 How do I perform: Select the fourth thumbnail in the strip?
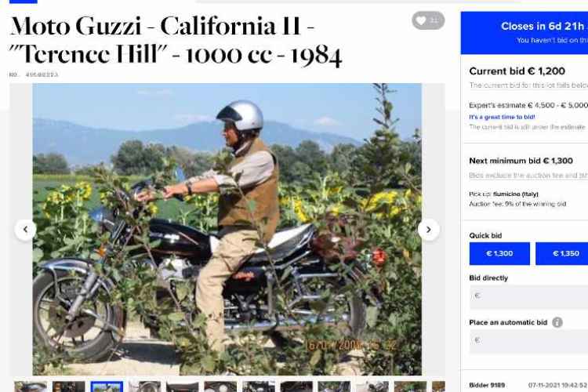(x=145, y=387)
